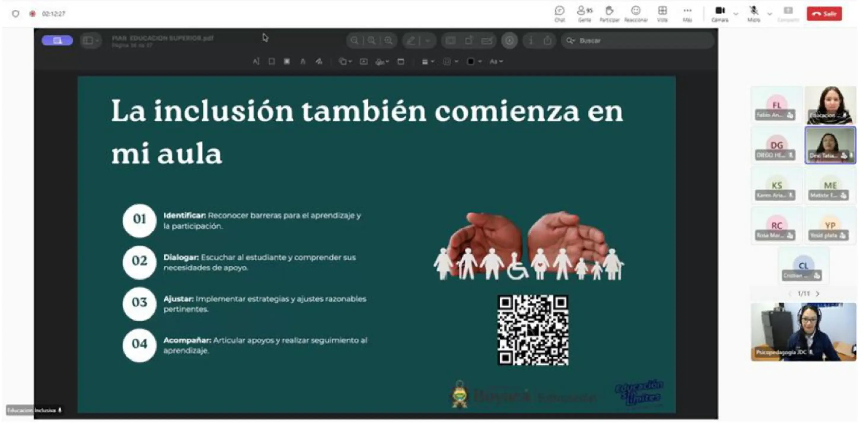868x433 pixels.
Task: Select the text selection tool
Action: click(x=256, y=61)
